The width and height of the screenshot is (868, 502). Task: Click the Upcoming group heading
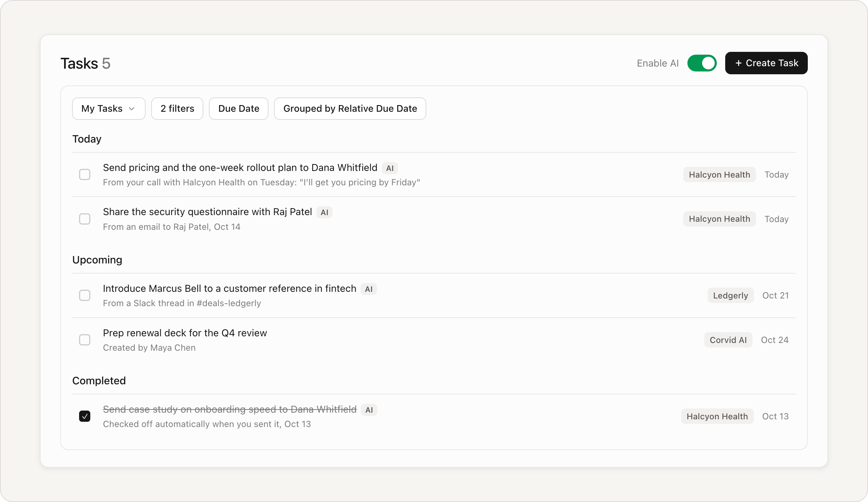coord(97,260)
